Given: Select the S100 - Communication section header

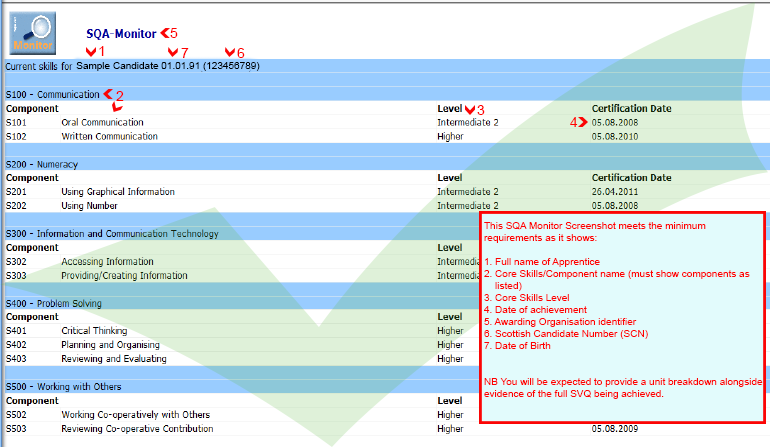Looking at the screenshot, I should 52,94.
